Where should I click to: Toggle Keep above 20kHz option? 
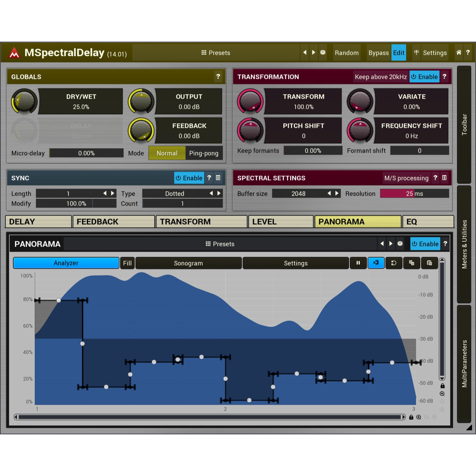pos(381,77)
